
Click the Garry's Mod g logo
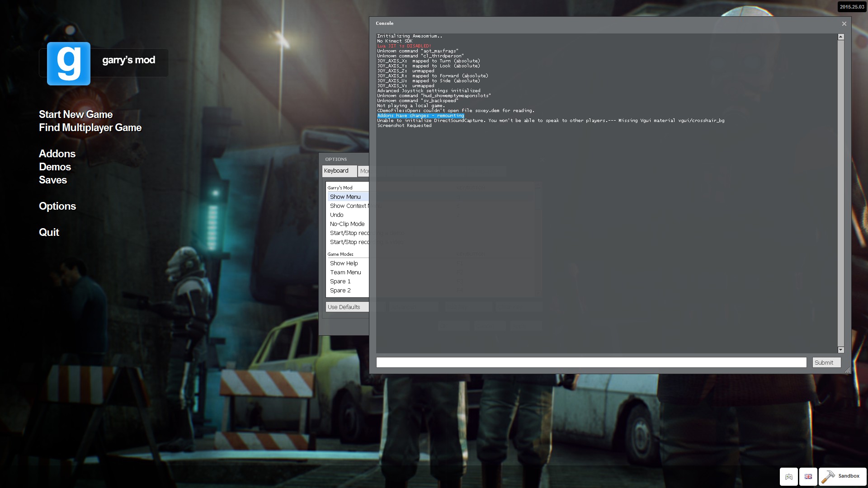(x=69, y=64)
